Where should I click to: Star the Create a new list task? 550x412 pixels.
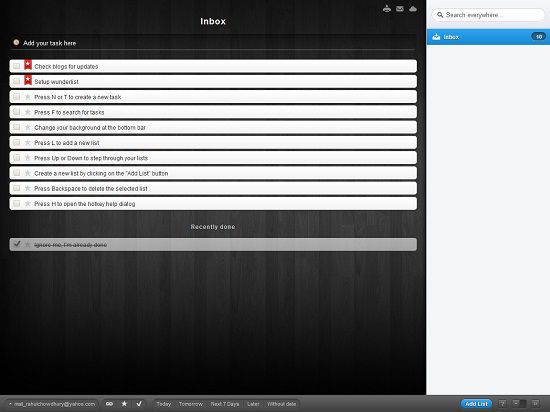tap(28, 173)
